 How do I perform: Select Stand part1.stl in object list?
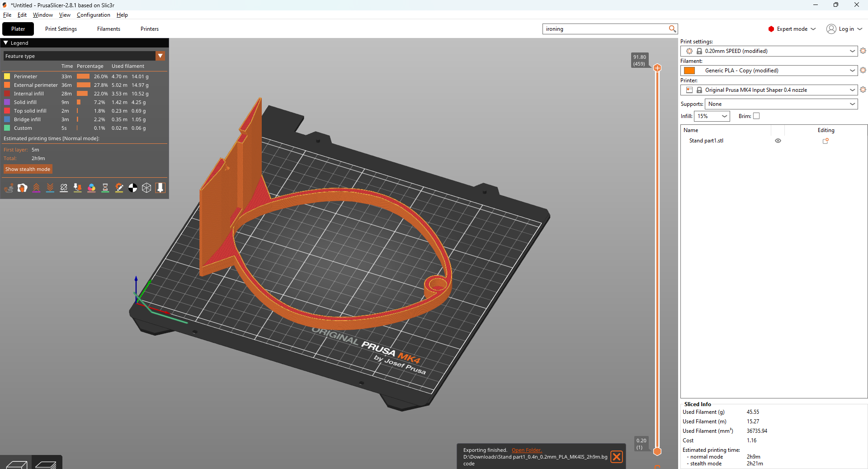706,141
